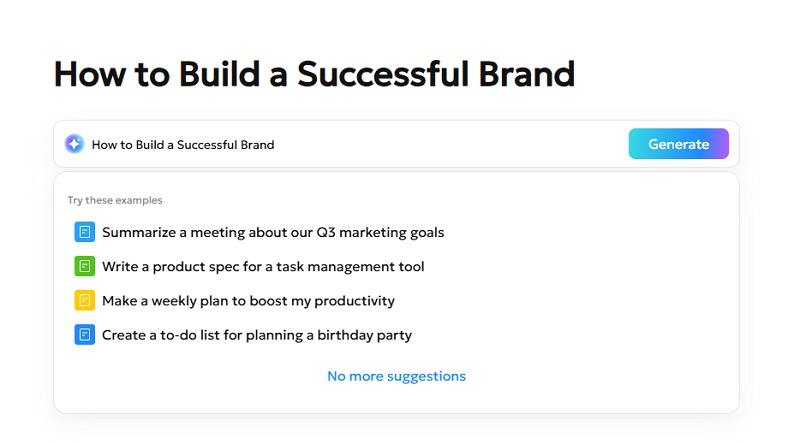Click the empty area below No more suggestions
This screenshot has height=444, width=800.
coord(396,398)
